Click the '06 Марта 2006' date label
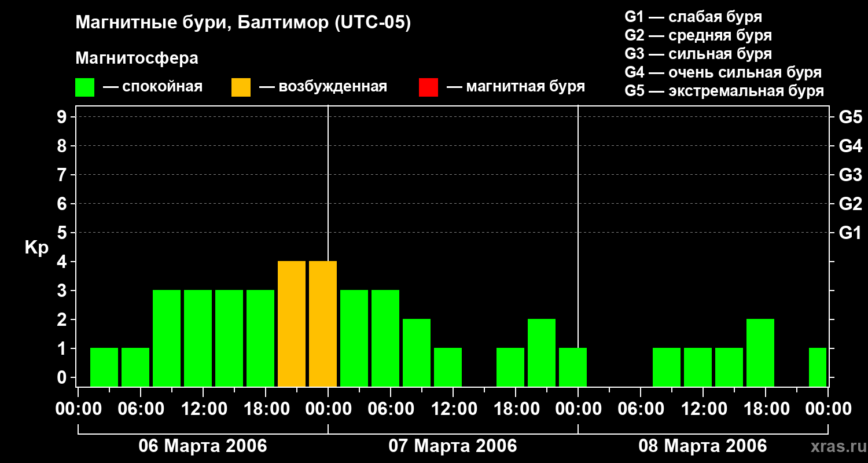 203,446
